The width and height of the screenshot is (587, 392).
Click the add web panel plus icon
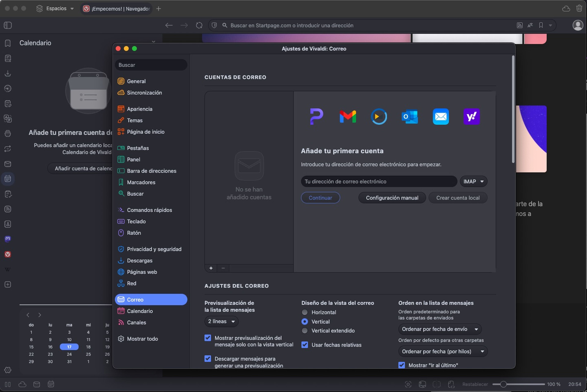(8, 284)
